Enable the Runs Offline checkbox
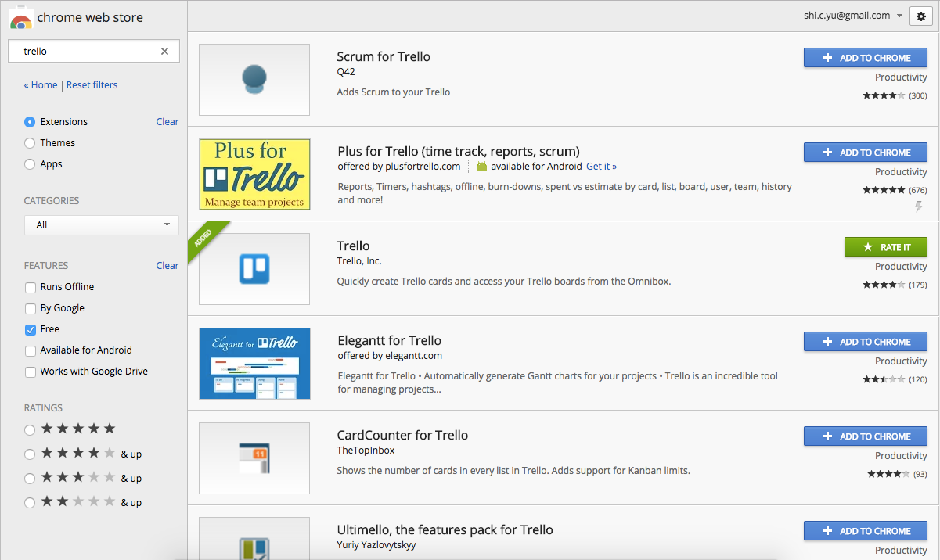Image resolution: width=940 pixels, height=560 pixels. point(31,287)
